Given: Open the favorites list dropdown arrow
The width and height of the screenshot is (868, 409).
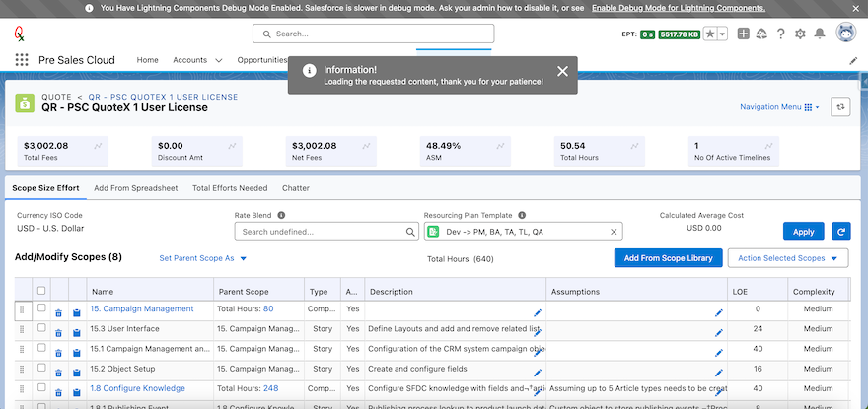Looking at the screenshot, I should click(722, 34).
